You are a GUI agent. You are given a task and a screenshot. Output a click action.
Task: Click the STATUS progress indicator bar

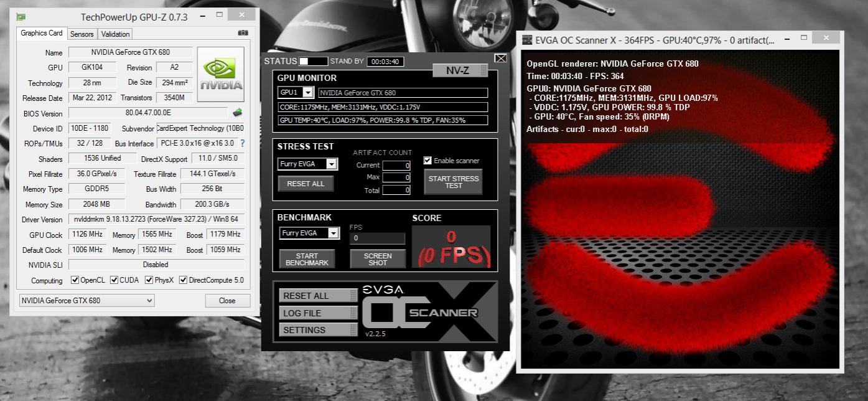coord(313,61)
